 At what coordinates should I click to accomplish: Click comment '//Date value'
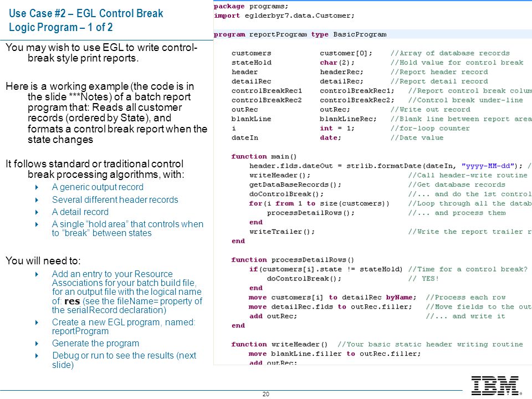[x=417, y=137]
